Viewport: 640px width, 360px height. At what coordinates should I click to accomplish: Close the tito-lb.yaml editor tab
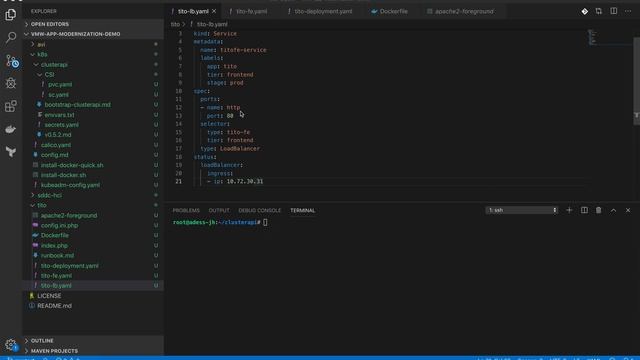[x=214, y=11]
